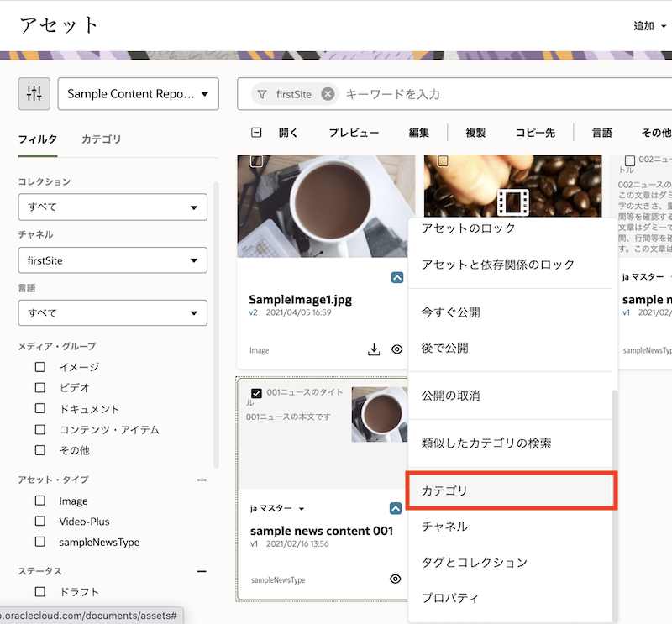Viewport: 672px width, 624px height.
Task: Open preview via eye icon on SampleImage1.jpg
Action: point(396,349)
